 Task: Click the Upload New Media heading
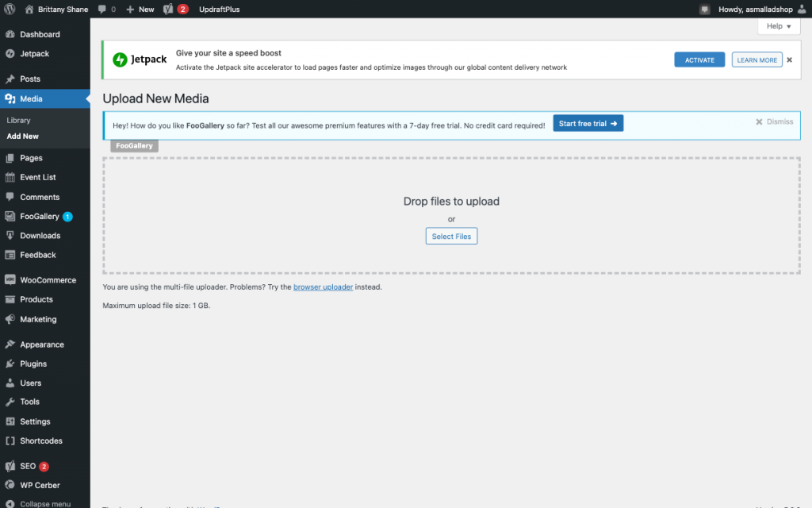click(155, 98)
